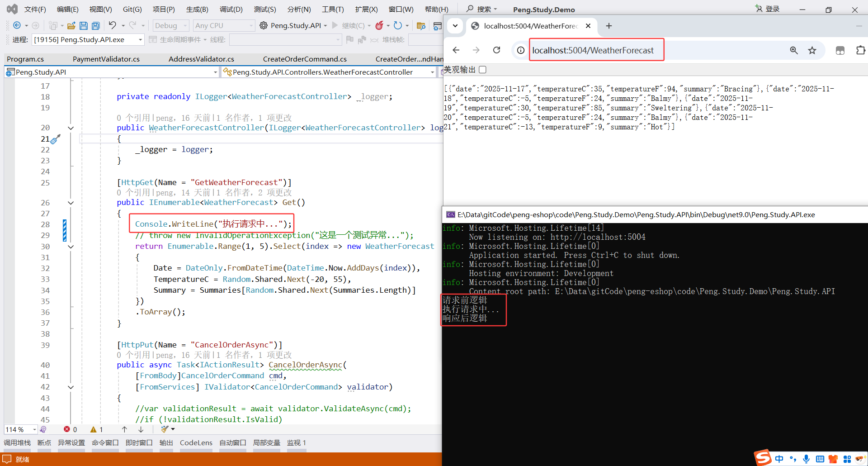This screenshot has width=868, height=466.
Task: Open the Peng.Study.API project scope dropdown
Action: [x=112, y=72]
